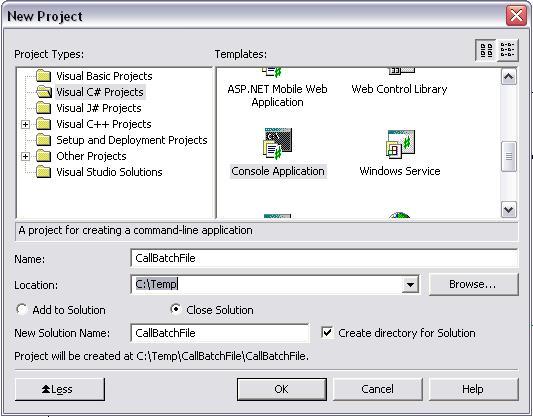Switch to small icons list view
This screenshot has width=533, height=417.
508,50
